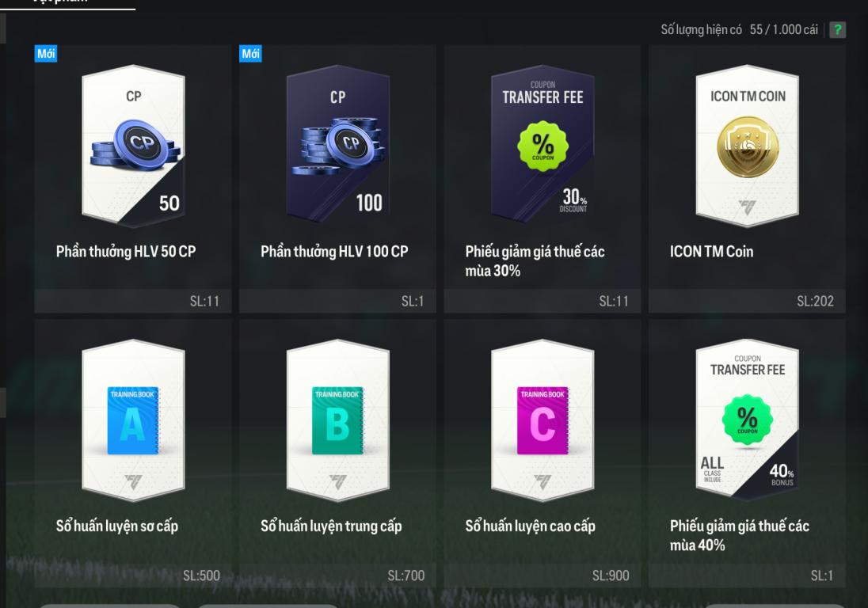Click the SL:202 quantity bar of ICON TM Coin
Image resolution: width=868 pixels, height=608 pixels.
point(747,301)
